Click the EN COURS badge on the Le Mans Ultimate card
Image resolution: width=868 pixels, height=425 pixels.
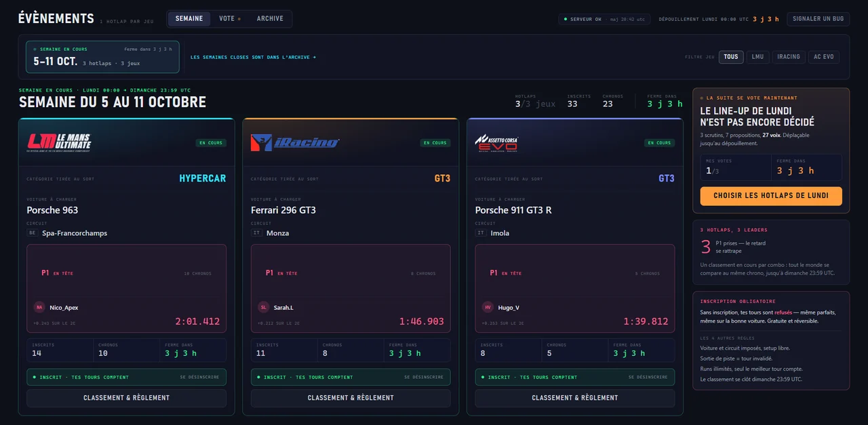(x=211, y=143)
